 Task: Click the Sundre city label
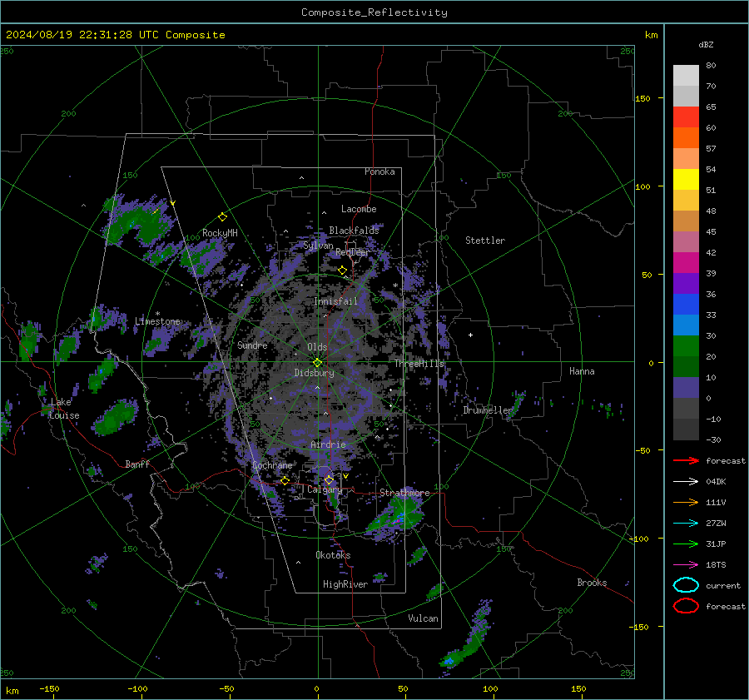[x=252, y=345]
